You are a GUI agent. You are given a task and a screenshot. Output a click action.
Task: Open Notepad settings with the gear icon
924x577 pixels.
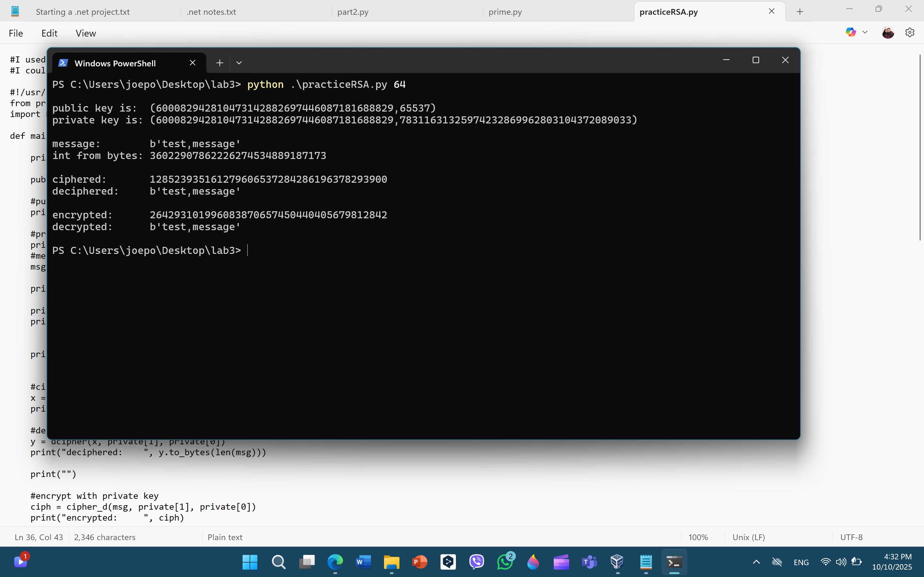pos(910,32)
